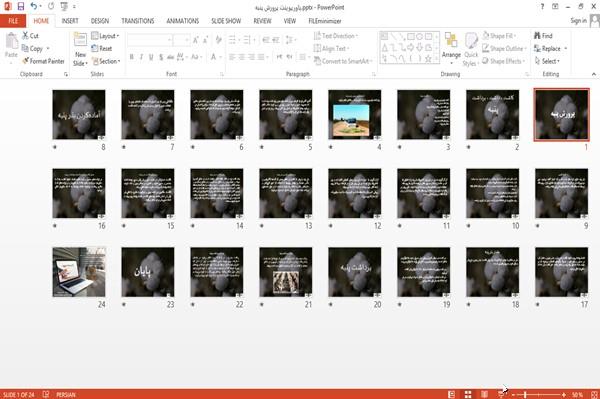Switch to the SLIDE SHOW tab

click(x=226, y=21)
